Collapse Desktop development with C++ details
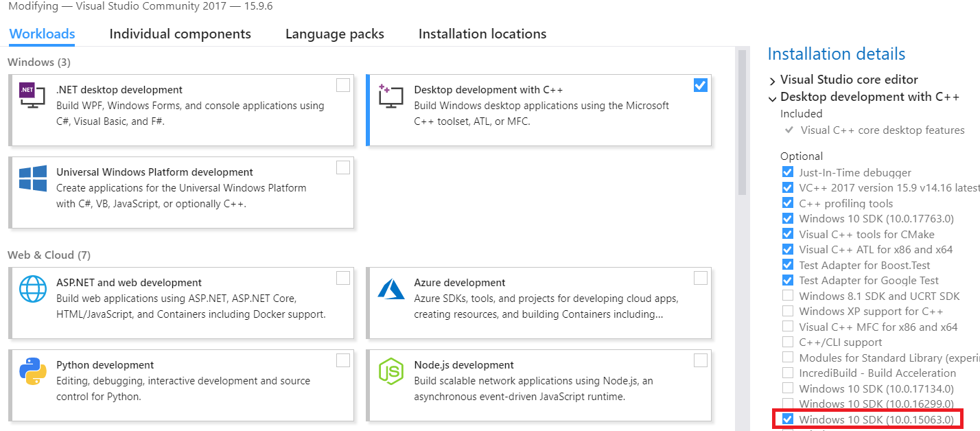The height and width of the screenshot is (431, 980). (773, 97)
